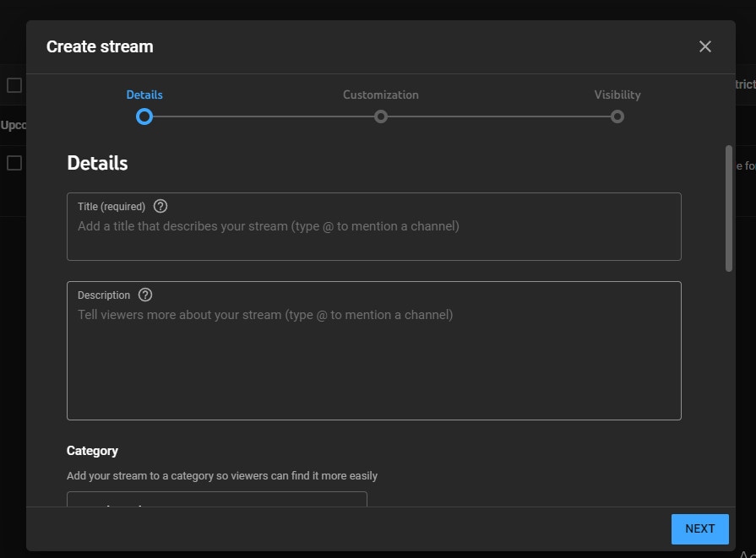This screenshot has height=558, width=756.
Task: Click the Visibility step circle marker
Action: [x=617, y=116]
